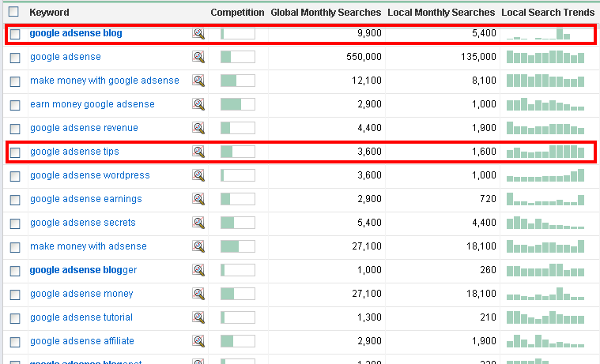Tick checkbox for google adsense earnings

[x=15, y=201]
